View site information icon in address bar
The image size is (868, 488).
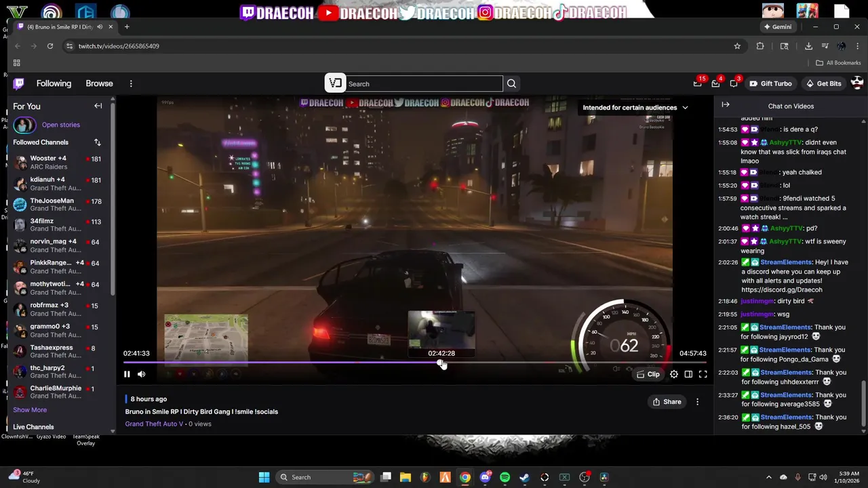pos(68,46)
